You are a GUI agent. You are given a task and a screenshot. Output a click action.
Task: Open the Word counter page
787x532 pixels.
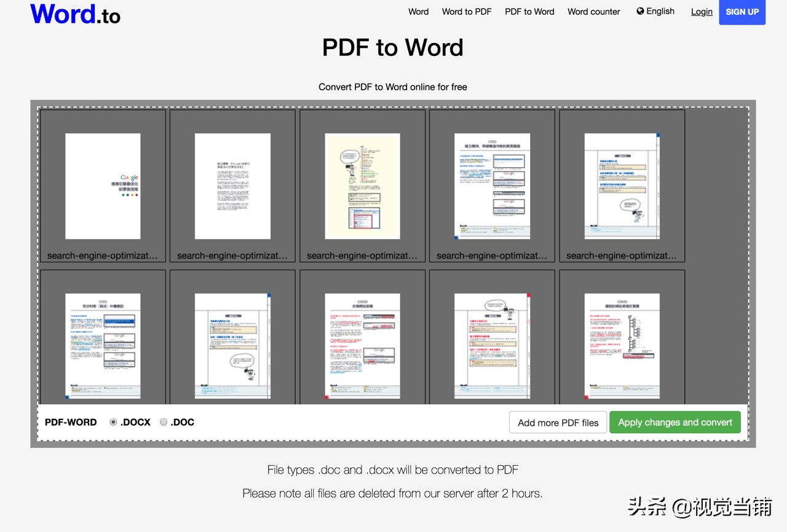[594, 12]
